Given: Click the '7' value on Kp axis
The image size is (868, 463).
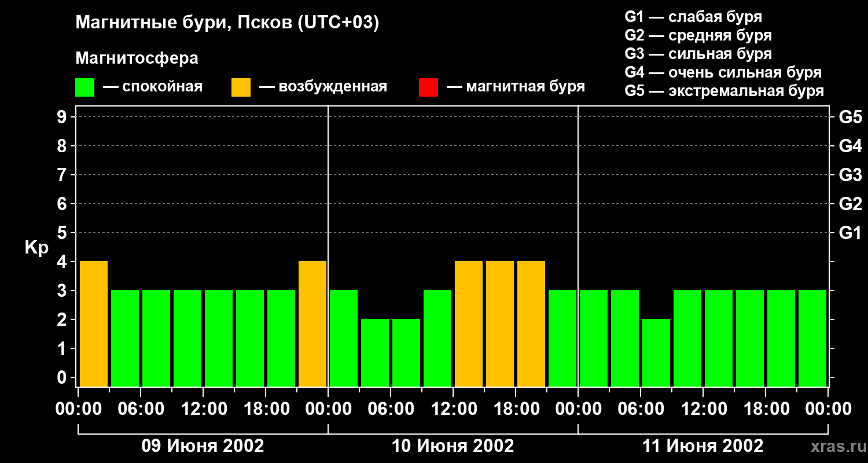Looking at the screenshot, I should pyautogui.click(x=62, y=175).
